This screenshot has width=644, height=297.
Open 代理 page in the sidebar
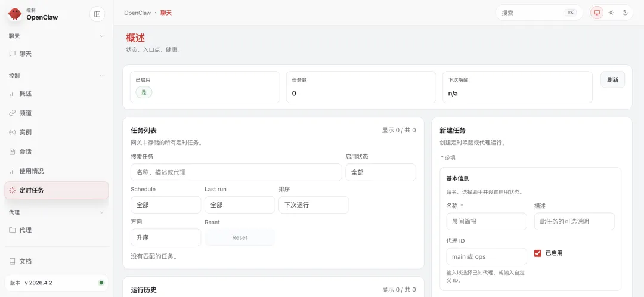pos(57,230)
